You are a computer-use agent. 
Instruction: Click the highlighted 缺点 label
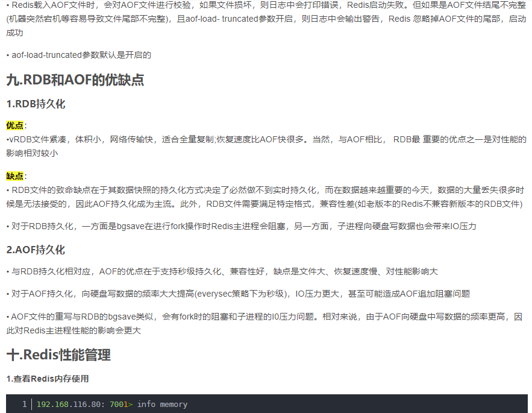(x=15, y=176)
